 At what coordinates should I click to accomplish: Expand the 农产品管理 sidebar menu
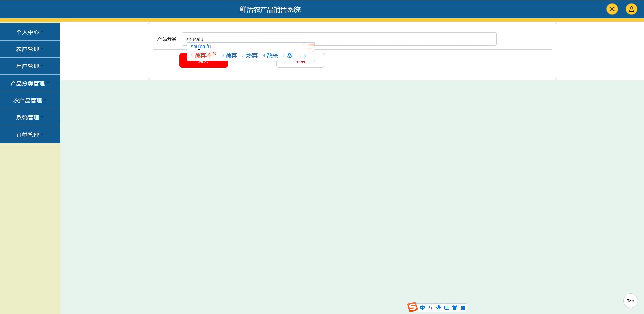(30, 100)
